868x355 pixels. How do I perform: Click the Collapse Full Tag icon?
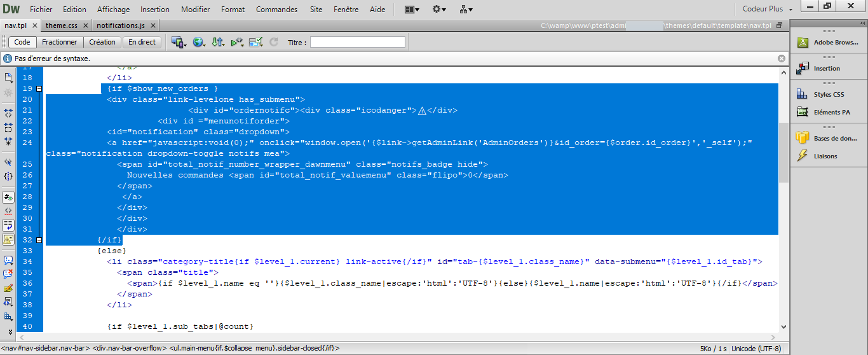8,112
